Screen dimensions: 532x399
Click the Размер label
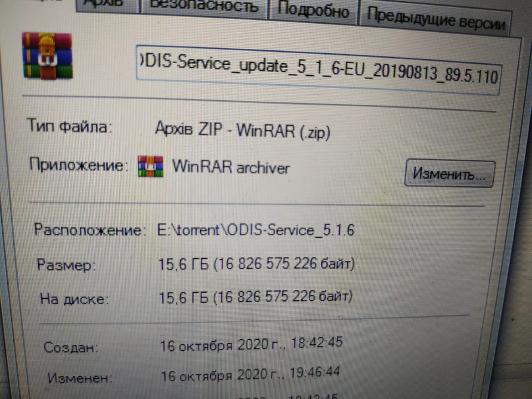point(66,265)
